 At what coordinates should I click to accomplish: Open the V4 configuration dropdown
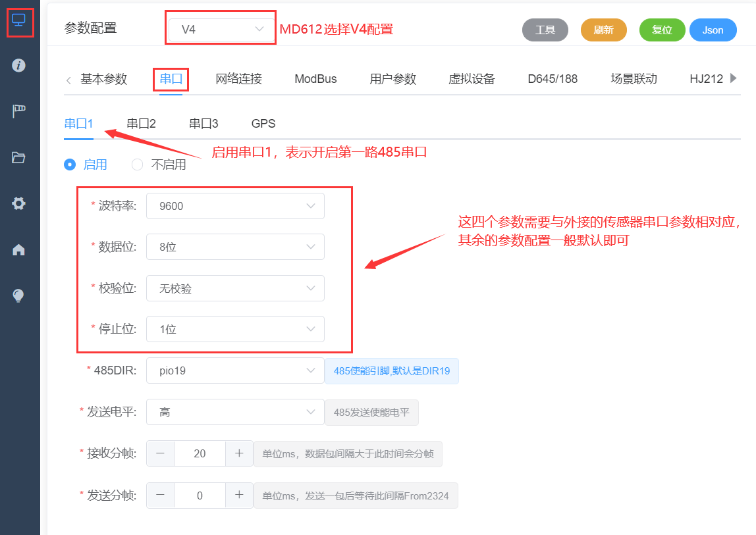(x=220, y=28)
